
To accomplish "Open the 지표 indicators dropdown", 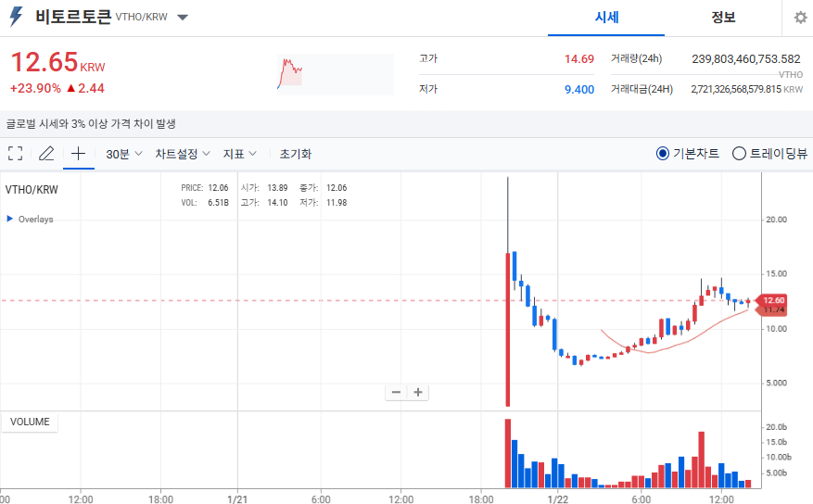I will (239, 154).
